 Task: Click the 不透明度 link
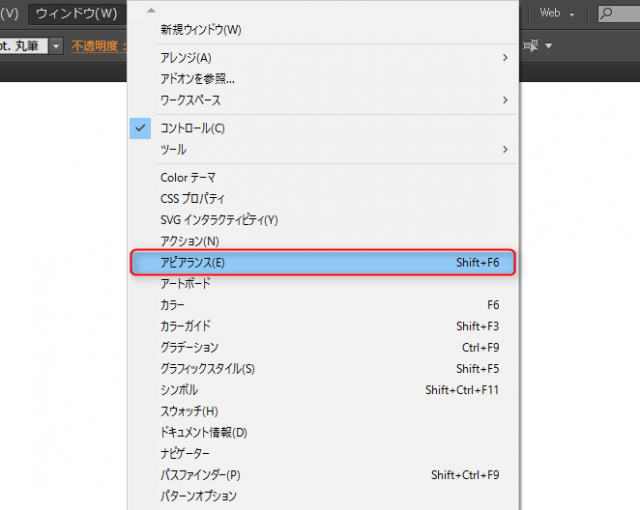(x=95, y=46)
